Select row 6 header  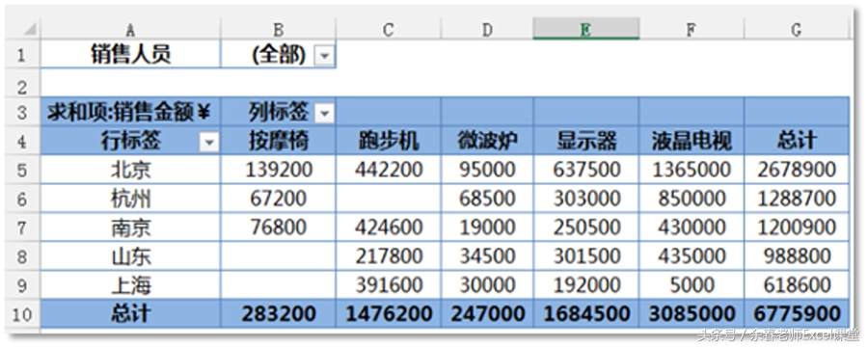(x=22, y=199)
